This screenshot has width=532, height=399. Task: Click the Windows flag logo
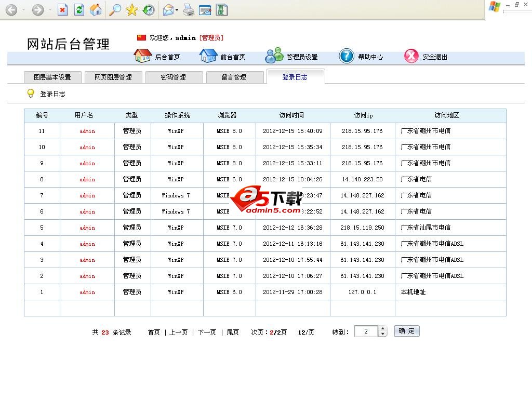[495, 6]
